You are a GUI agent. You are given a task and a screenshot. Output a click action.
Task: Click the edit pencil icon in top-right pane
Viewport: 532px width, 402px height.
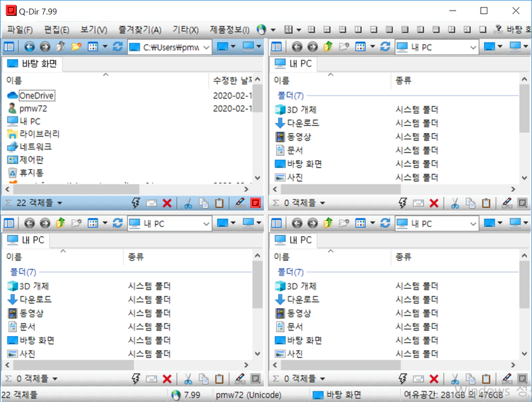(x=507, y=203)
